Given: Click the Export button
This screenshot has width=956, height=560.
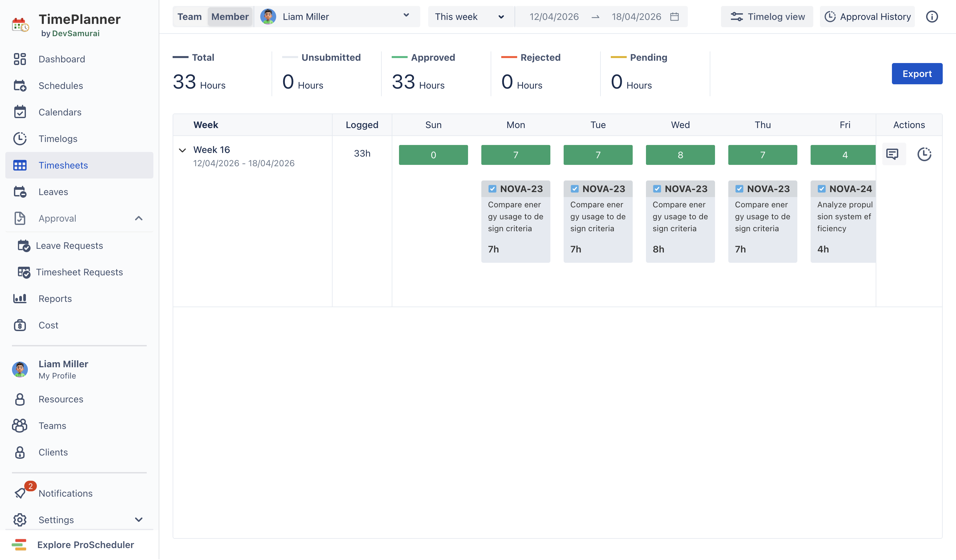Looking at the screenshot, I should click(x=916, y=74).
